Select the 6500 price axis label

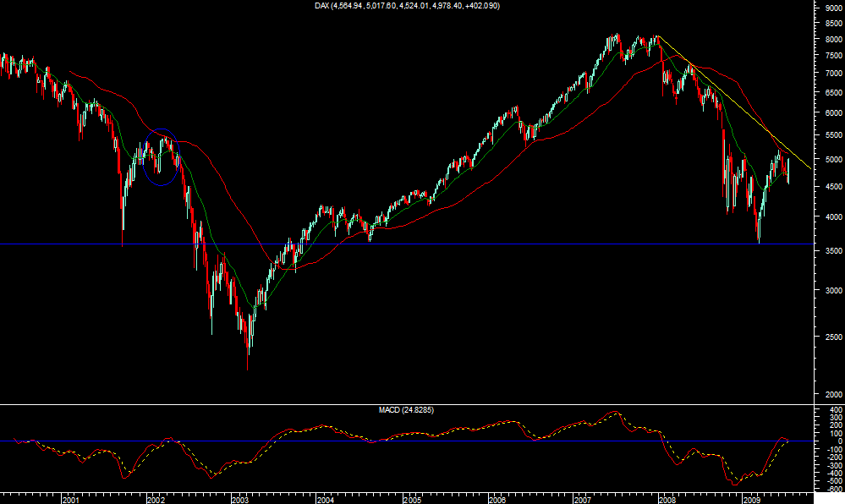833,93
